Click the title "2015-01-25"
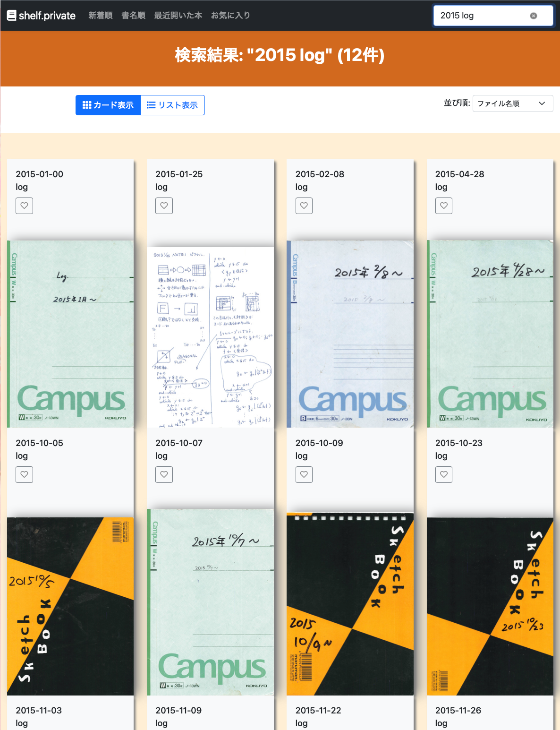560x730 pixels. click(x=179, y=174)
